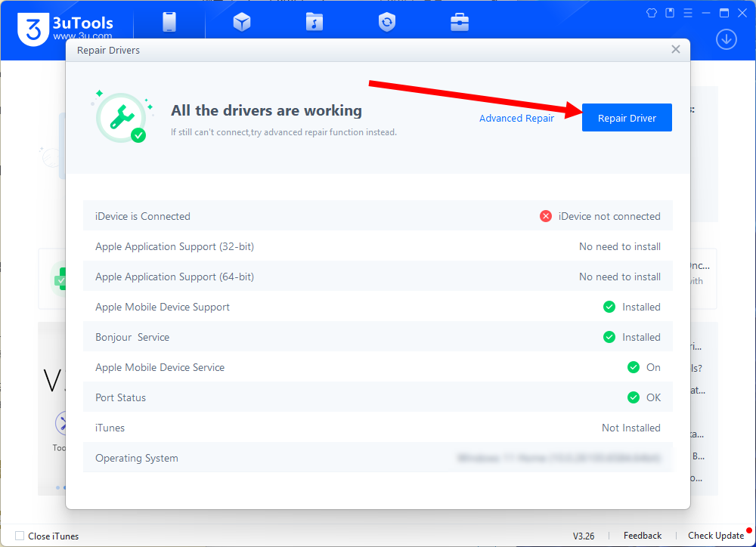Maximize the 3uTools window
The image size is (756, 547).
723,13
